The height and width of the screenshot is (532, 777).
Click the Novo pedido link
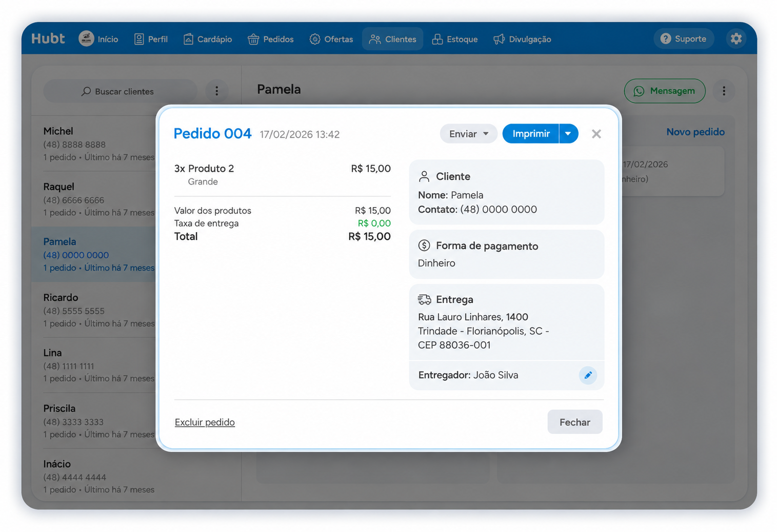pos(695,132)
